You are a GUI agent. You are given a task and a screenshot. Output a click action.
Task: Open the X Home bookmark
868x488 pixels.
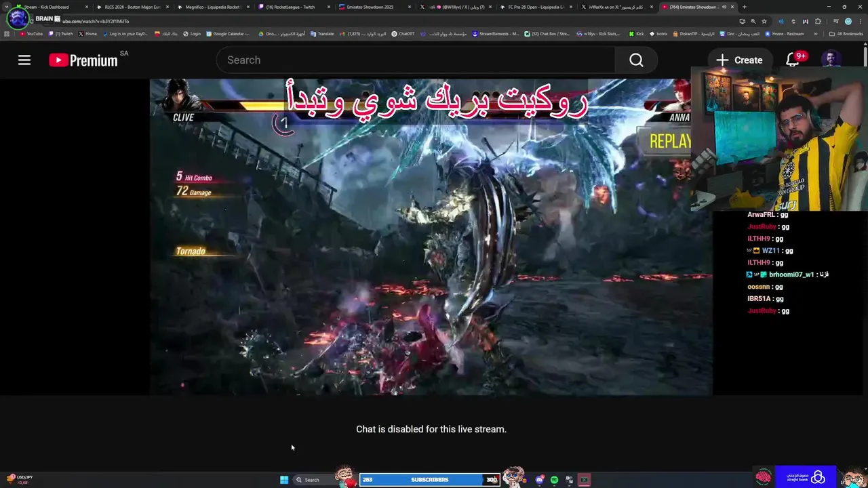pyautogui.click(x=88, y=33)
